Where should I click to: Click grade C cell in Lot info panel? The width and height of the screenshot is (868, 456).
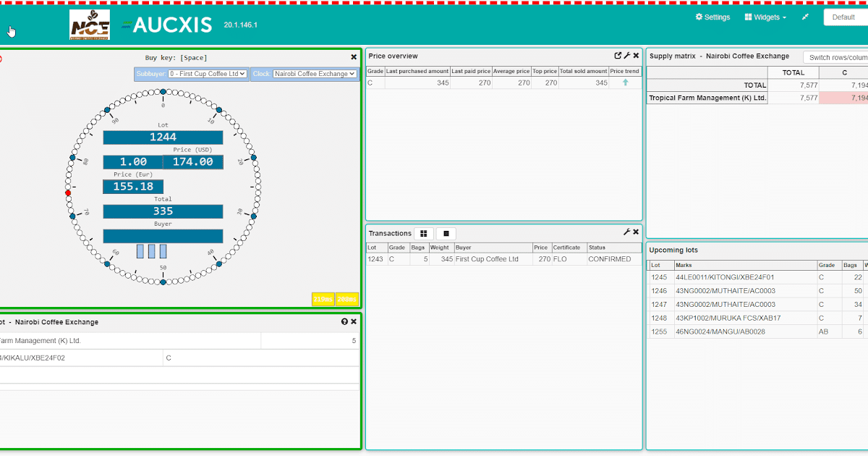[x=261, y=358]
